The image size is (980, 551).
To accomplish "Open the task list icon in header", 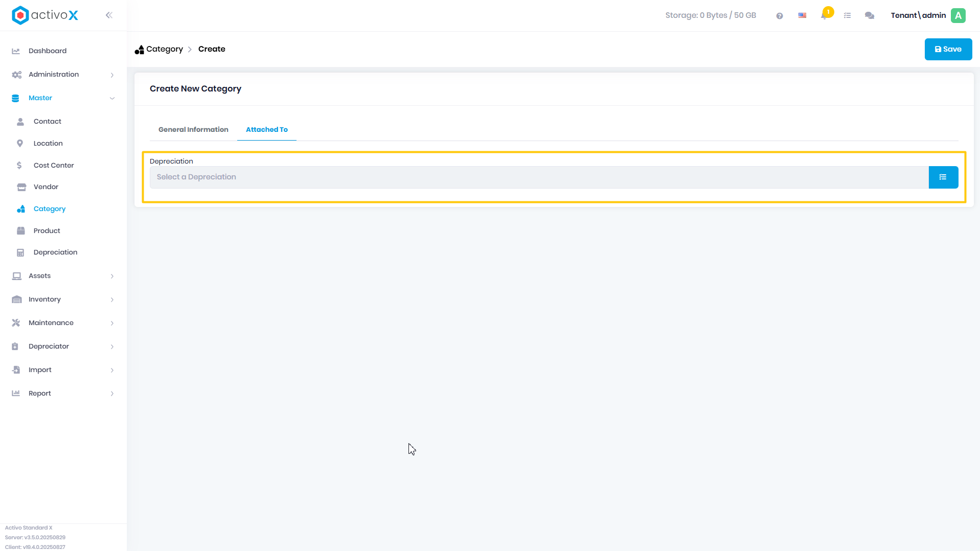I will coord(847,16).
